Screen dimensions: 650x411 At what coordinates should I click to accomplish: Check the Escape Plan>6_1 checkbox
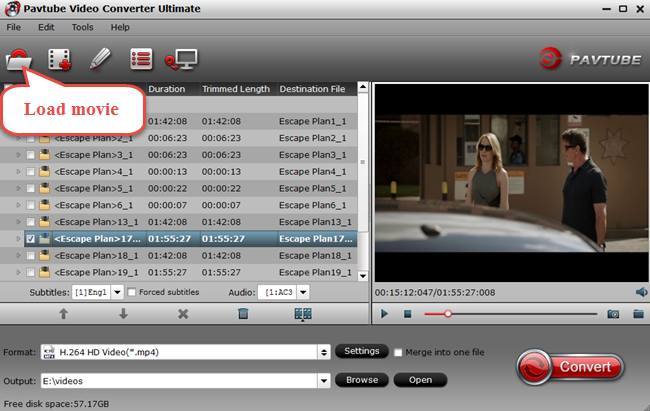coord(30,205)
